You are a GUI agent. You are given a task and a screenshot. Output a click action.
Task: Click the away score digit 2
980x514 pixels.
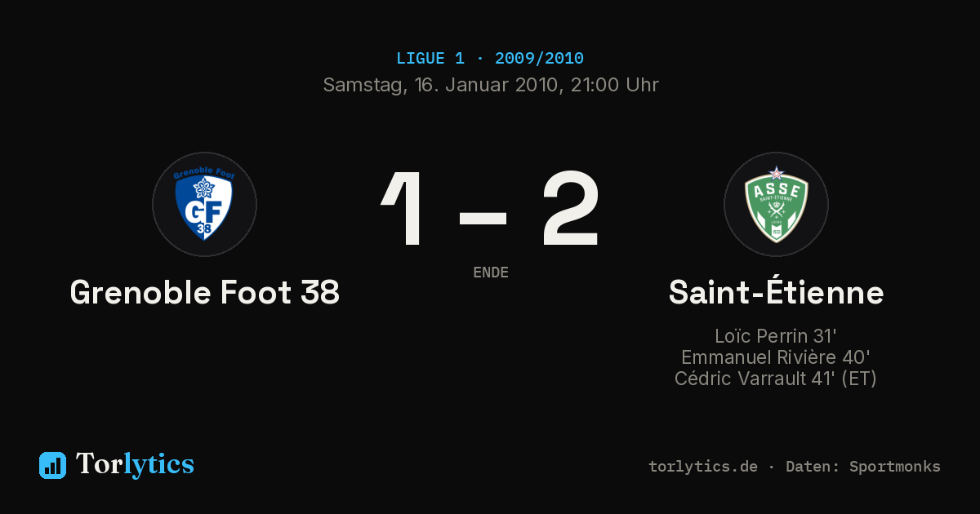coord(571,209)
